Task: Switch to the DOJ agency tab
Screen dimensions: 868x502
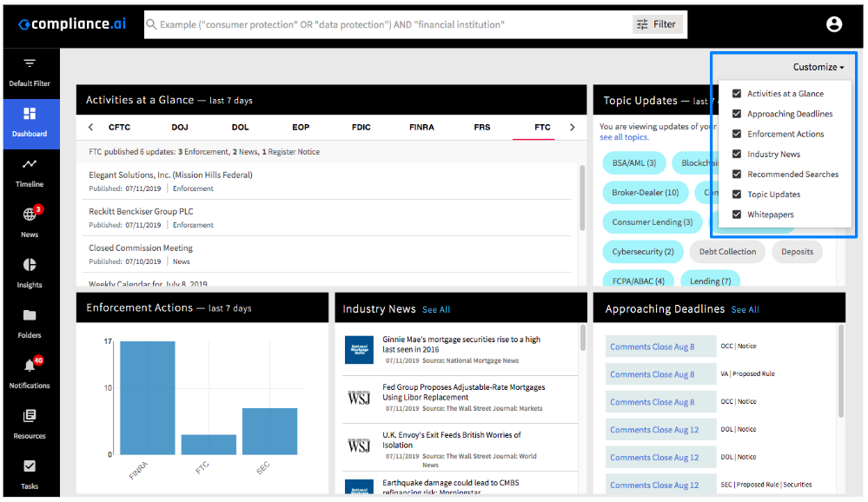Action: click(x=180, y=128)
